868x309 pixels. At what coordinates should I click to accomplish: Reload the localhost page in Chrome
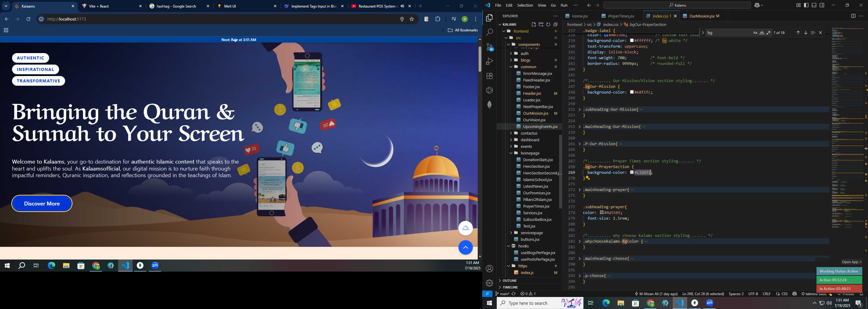coord(29,19)
